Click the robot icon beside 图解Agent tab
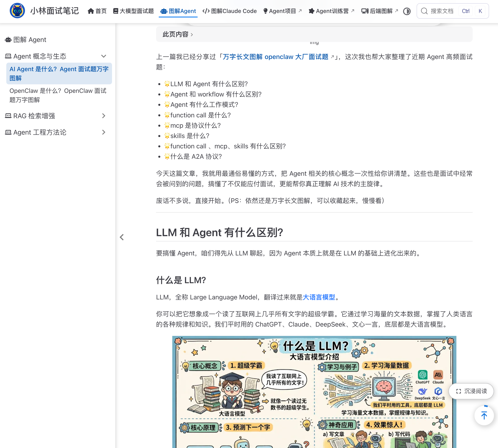 coord(164,11)
